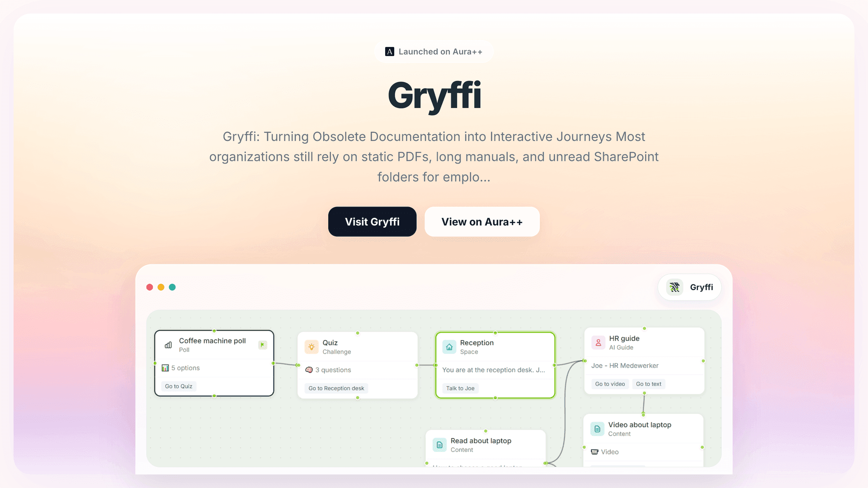Image resolution: width=868 pixels, height=488 pixels.
Task: Select the Video about laptop title
Action: pyautogui.click(x=639, y=425)
